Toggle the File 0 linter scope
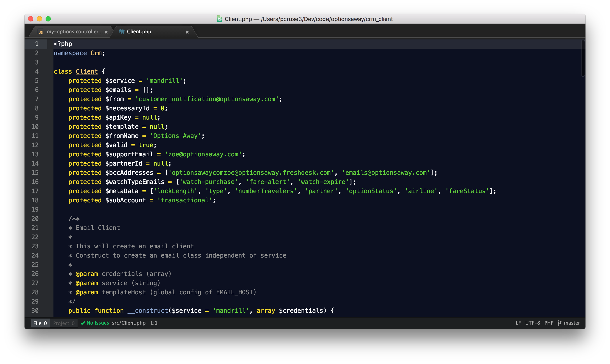Image resolution: width=610 pixels, height=364 pixels. tap(40, 323)
